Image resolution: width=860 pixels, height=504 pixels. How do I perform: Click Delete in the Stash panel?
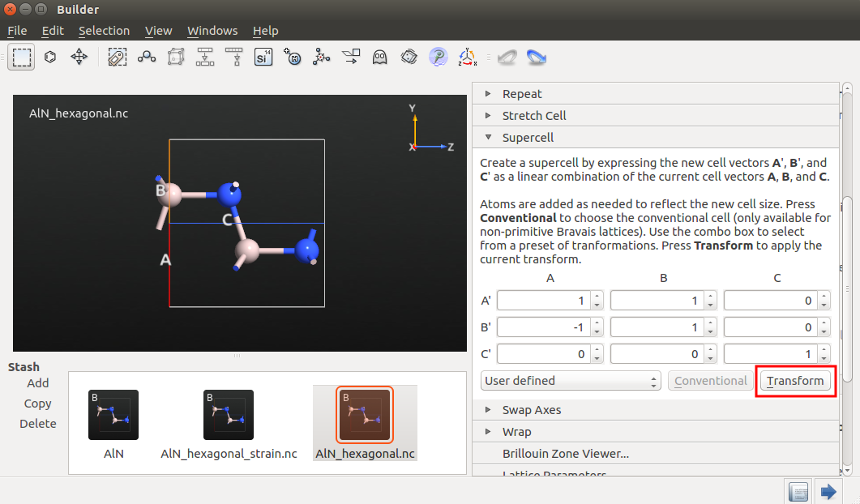coord(38,424)
